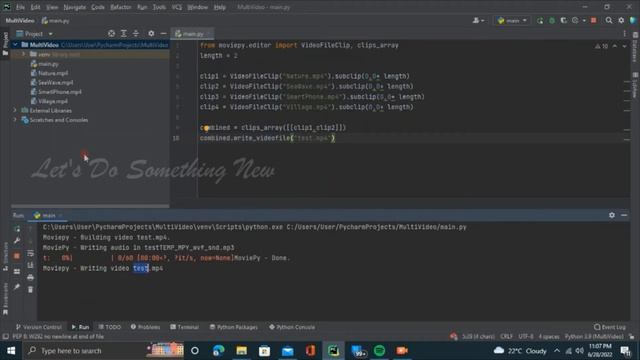Click the green debug bug icon
Image resolution: width=640 pixels, height=360 pixels.
(552, 20)
